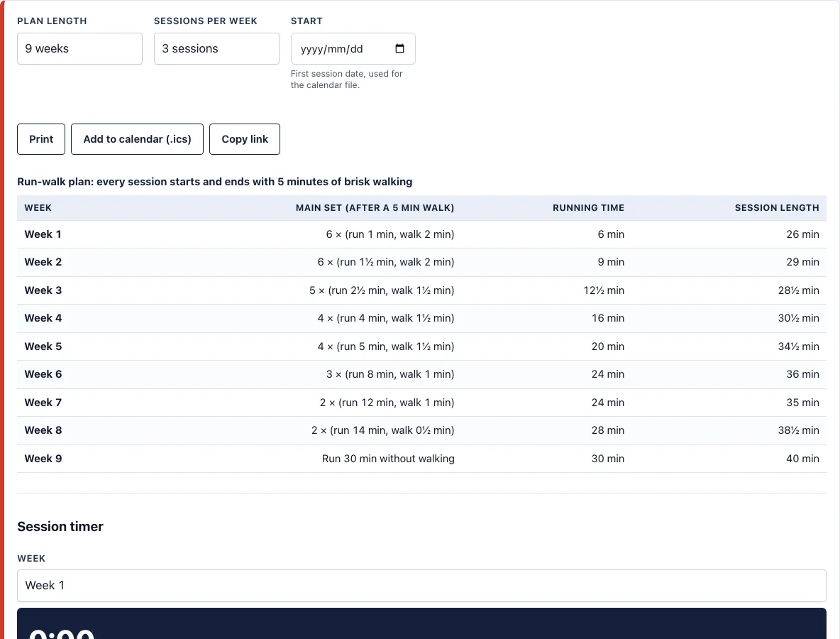Click the Print button
This screenshot has height=639, width=840.
[41, 139]
